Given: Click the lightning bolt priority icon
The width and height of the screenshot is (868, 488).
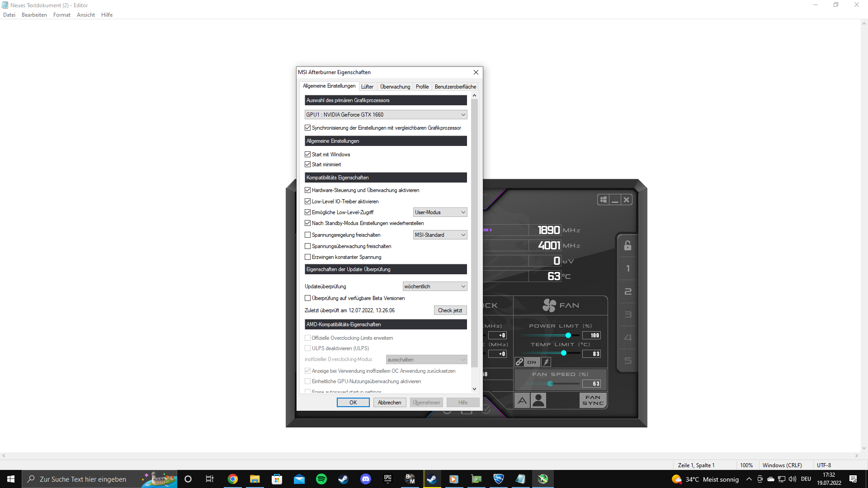Looking at the screenshot, I should coord(546,362).
